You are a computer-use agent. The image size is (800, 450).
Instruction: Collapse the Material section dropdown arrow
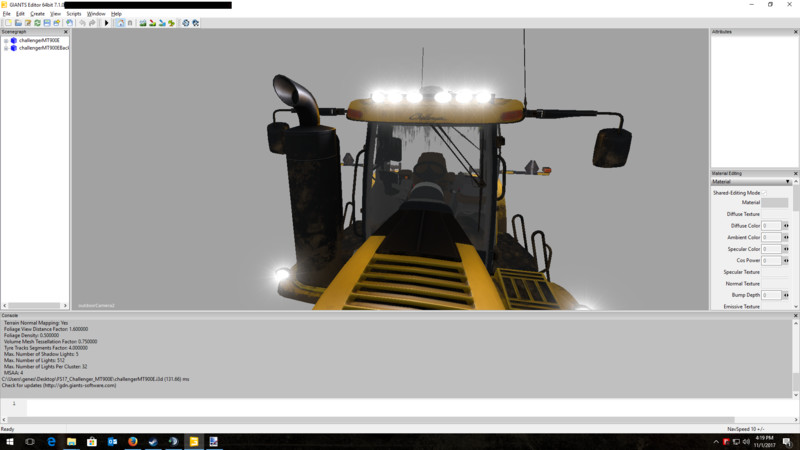[788, 182]
